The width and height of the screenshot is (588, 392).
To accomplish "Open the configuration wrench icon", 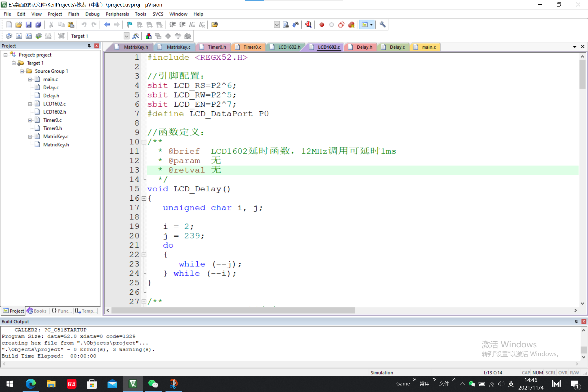I will click(x=382, y=25).
